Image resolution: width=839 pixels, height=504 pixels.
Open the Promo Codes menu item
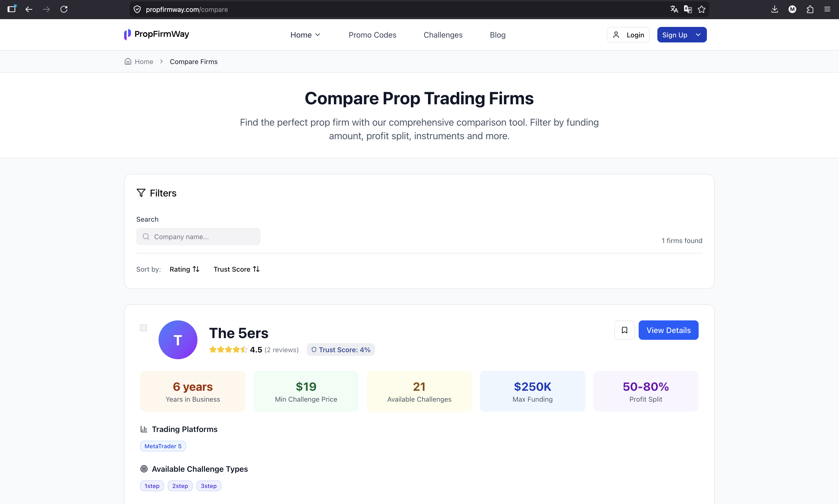pyautogui.click(x=372, y=35)
